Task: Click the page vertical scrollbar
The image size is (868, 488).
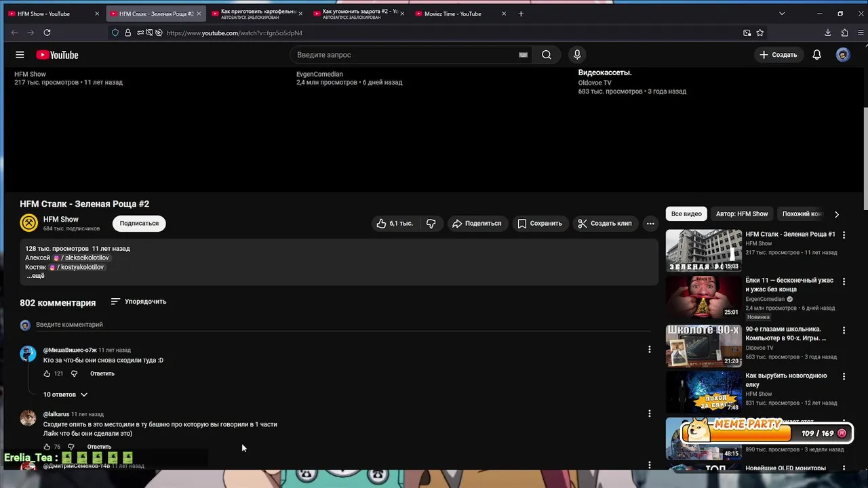Action: [865, 159]
